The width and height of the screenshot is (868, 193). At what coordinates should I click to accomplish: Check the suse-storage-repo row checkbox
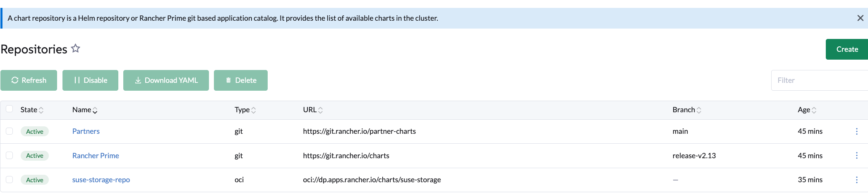(x=10, y=179)
